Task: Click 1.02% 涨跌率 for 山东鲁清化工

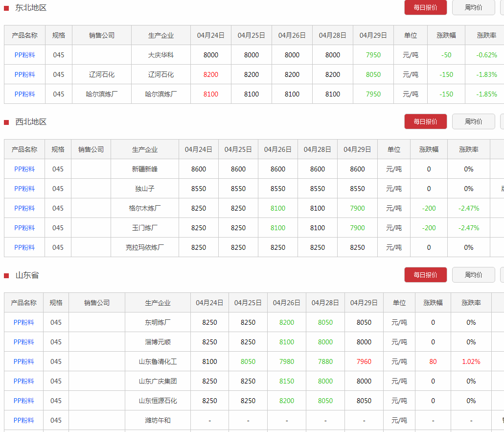Action: [471, 362]
